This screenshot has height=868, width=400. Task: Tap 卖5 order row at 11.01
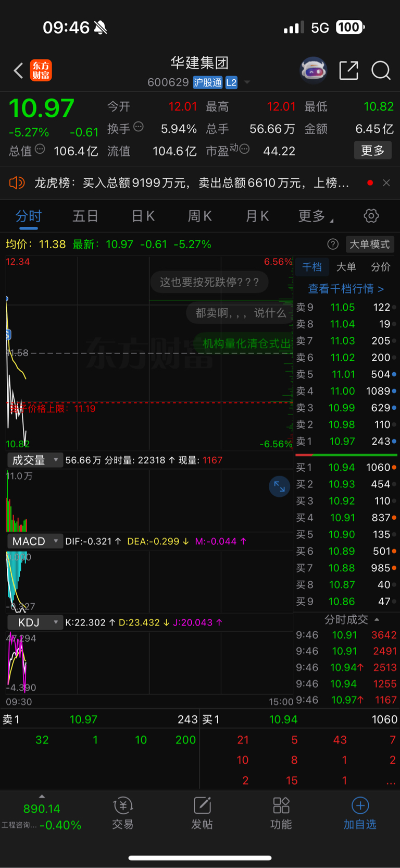346,374
